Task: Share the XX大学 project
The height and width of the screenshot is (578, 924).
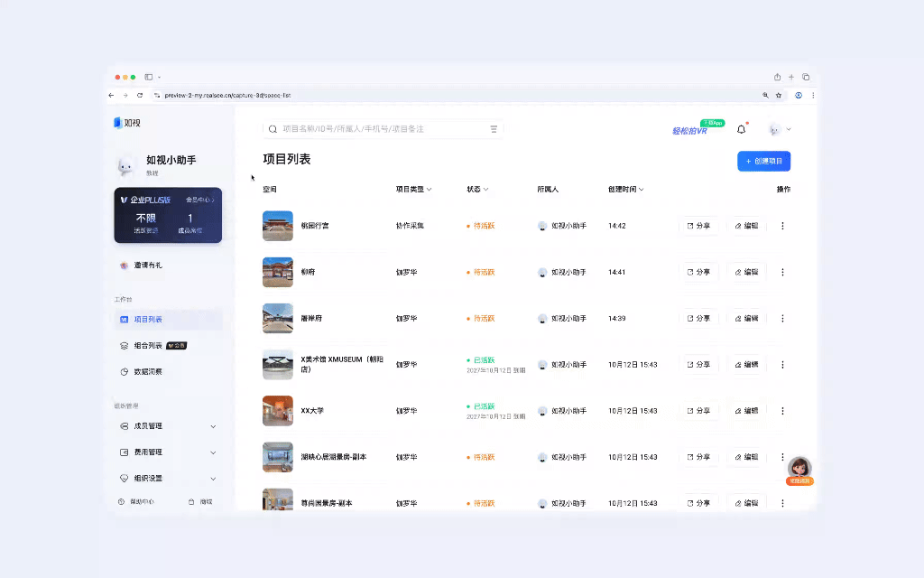Action: click(x=699, y=411)
